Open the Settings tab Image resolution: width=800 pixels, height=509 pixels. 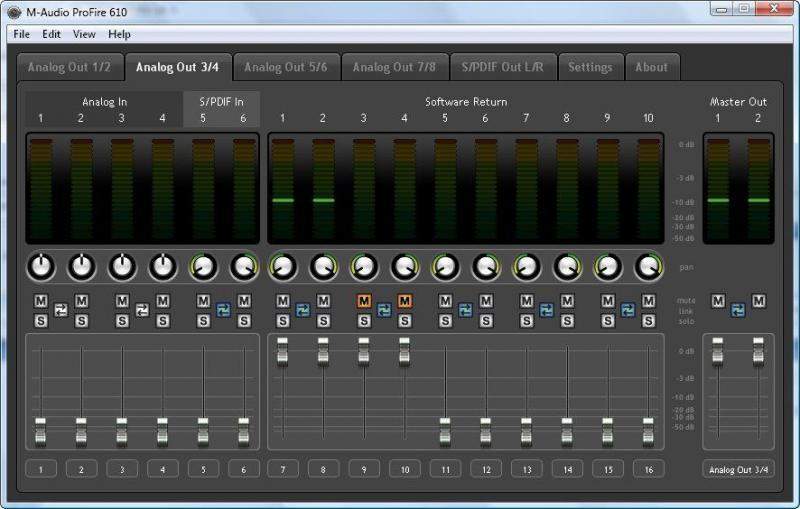(x=590, y=67)
